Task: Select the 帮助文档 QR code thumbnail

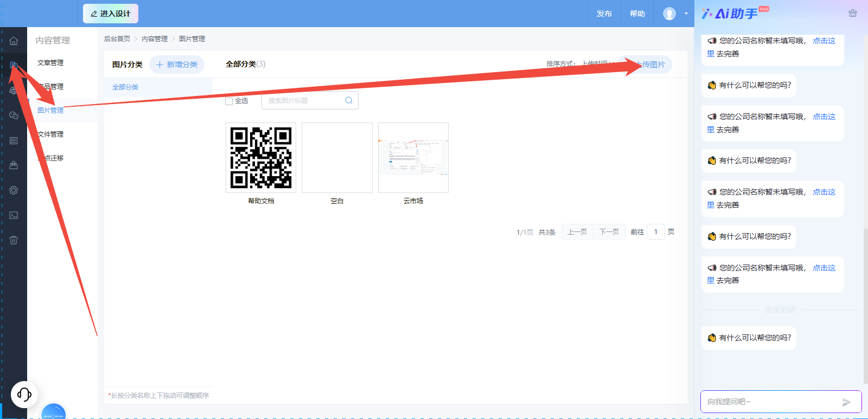Action: click(261, 158)
